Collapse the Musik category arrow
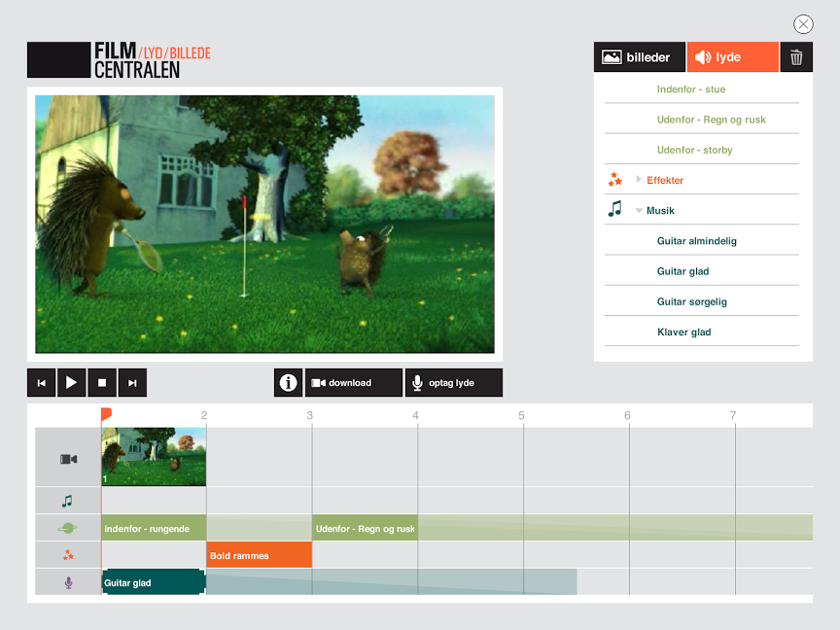This screenshot has height=630, width=840. [x=639, y=211]
